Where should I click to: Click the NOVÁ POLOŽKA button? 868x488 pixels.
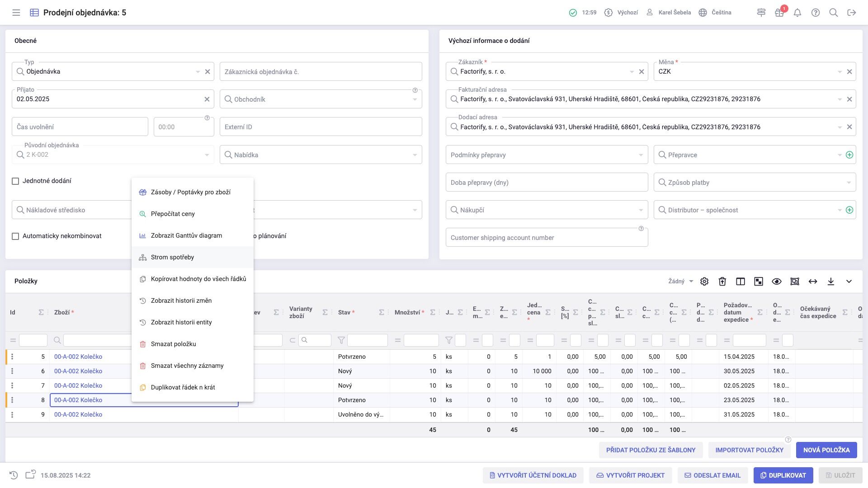(826, 450)
